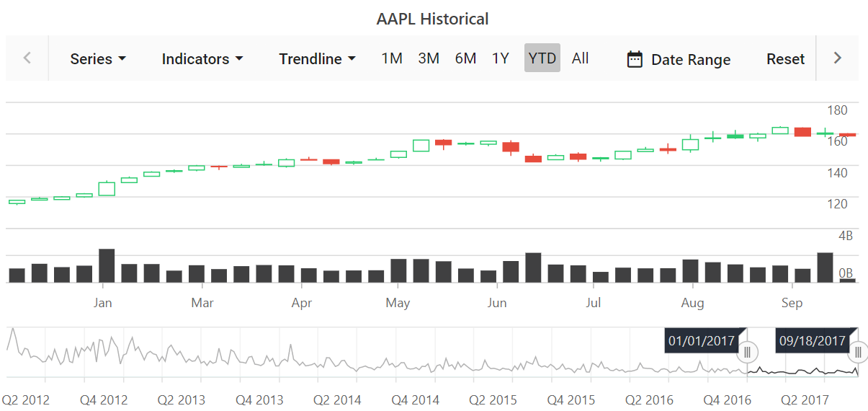Click the Q2 2012 label in range navigator

pyautogui.click(x=26, y=399)
